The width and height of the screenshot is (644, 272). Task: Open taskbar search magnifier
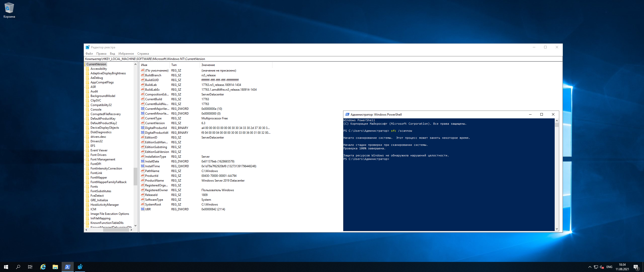[18, 267]
